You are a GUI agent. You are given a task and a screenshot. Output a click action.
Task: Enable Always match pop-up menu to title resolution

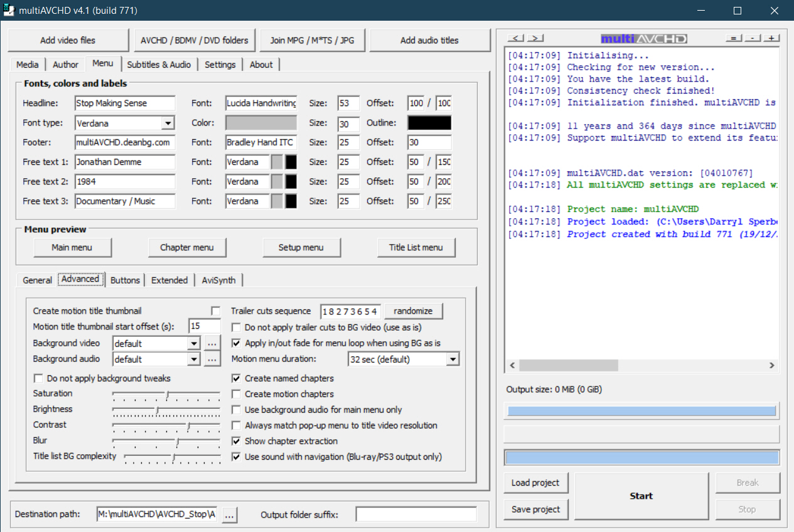pyautogui.click(x=236, y=425)
